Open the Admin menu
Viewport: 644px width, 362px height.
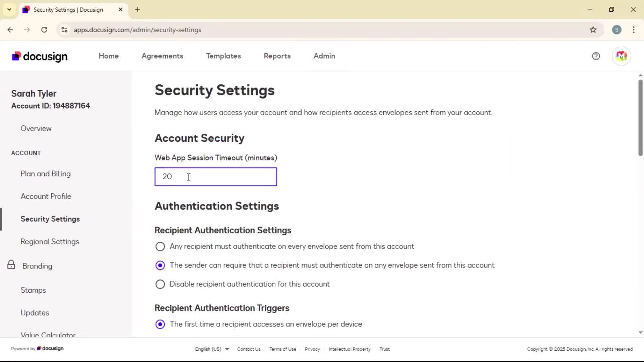324,56
